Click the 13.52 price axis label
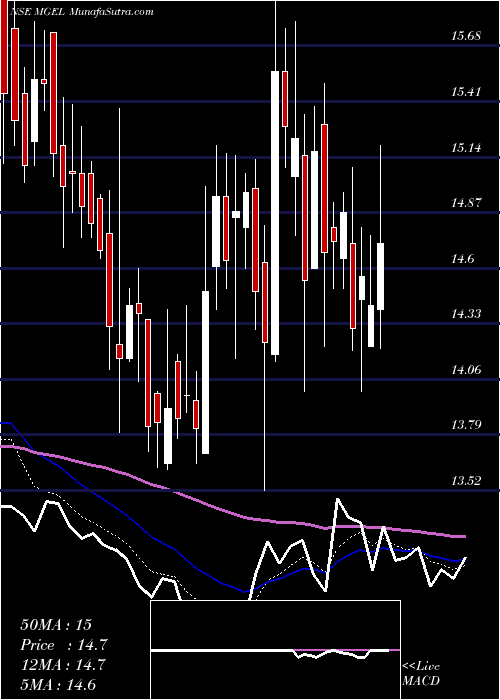The image size is (500, 700). (466, 481)
